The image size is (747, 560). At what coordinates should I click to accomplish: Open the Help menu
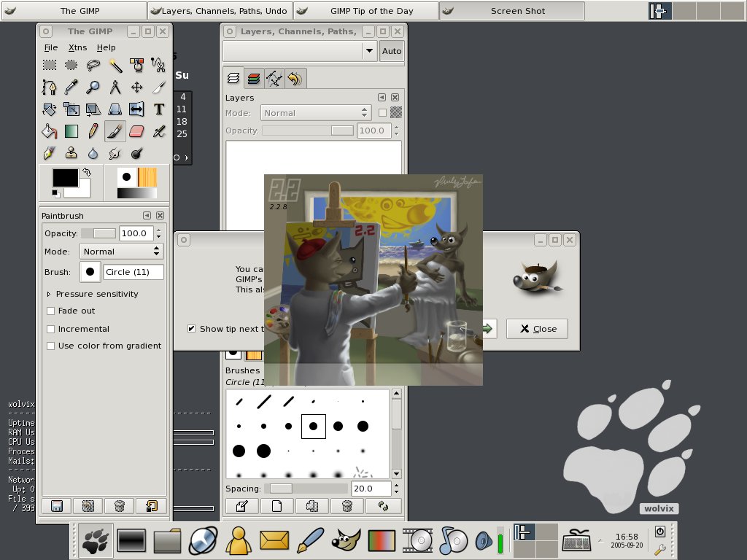[107, 47]
